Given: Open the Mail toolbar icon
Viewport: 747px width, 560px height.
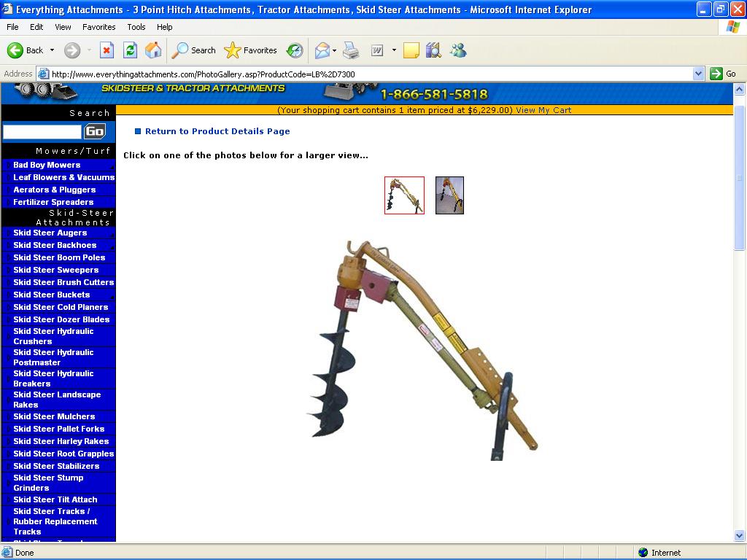Looking at the screenshot, I should pos(322,50).
